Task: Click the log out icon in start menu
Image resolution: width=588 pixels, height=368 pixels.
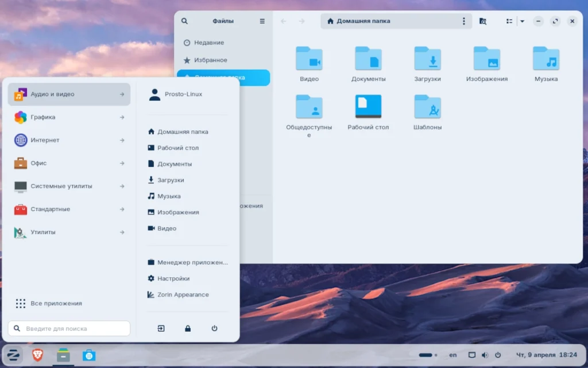Action: 161,328
